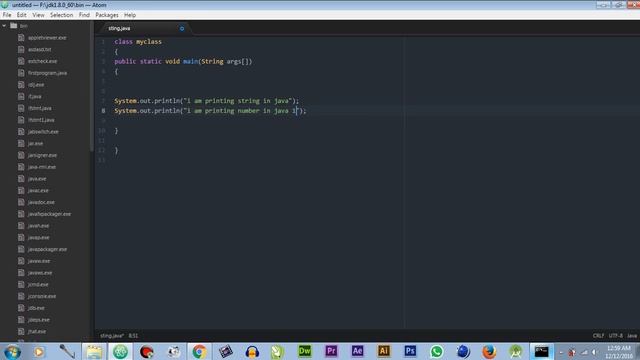Click the tree view vertical scrollbar
The width and height of the screenshot is (640, 360).
click(x=91, y=86)
